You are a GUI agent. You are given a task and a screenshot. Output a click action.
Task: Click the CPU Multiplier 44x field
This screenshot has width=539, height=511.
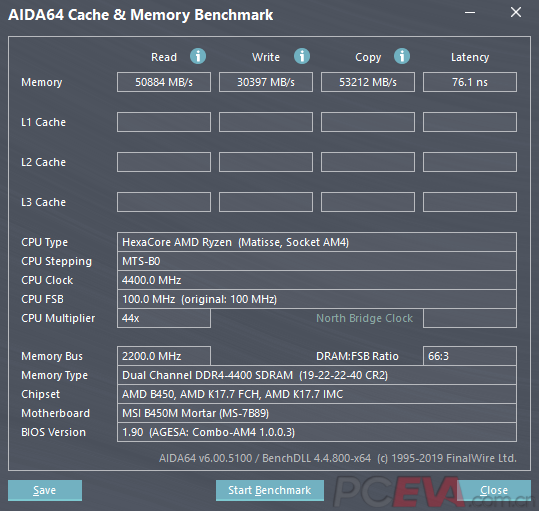164,318
